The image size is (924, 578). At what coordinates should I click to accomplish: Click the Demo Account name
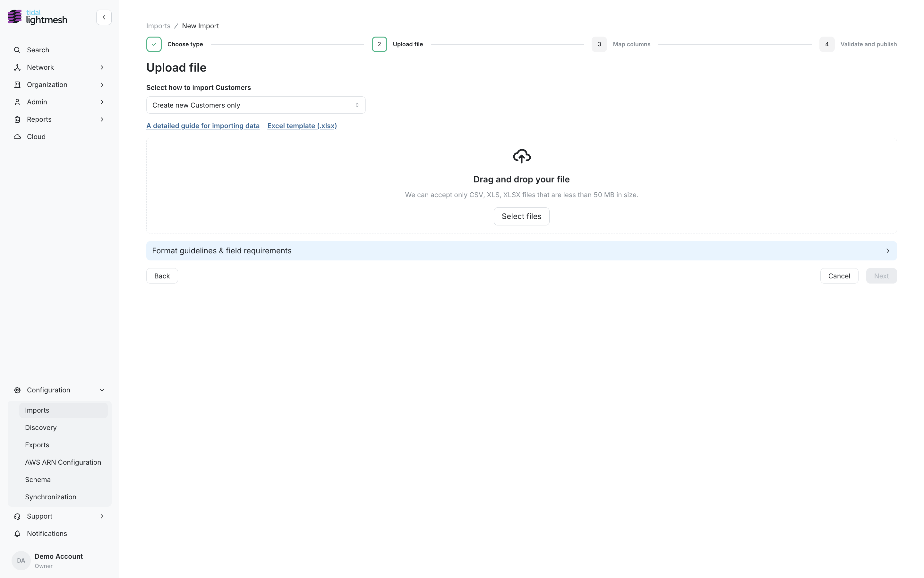point(58,556)
